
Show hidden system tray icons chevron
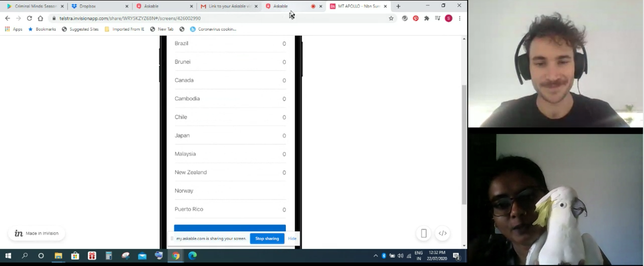(x=376, y=256)
